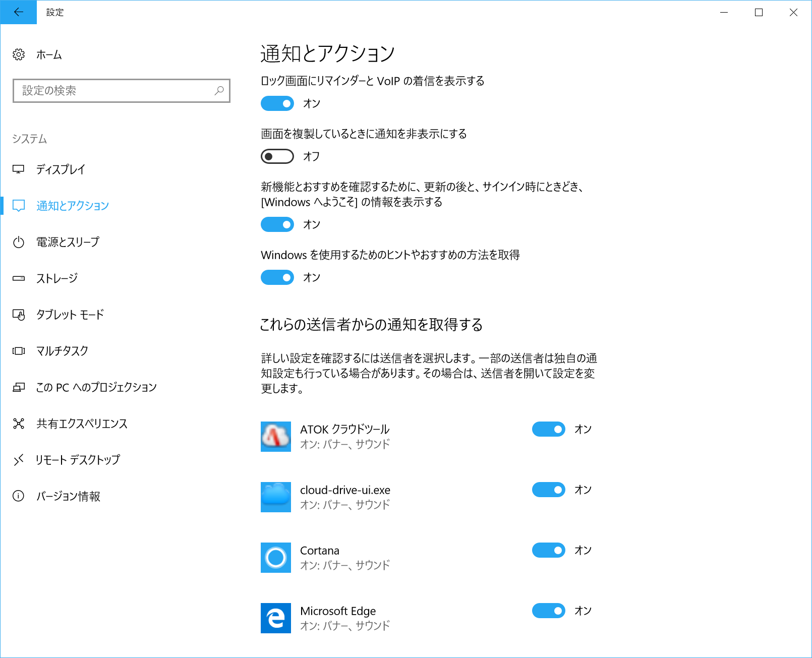This screenshot has width=812, height=658.
Task: Click the 設定の検索 search field
Action: coord(121,91)
